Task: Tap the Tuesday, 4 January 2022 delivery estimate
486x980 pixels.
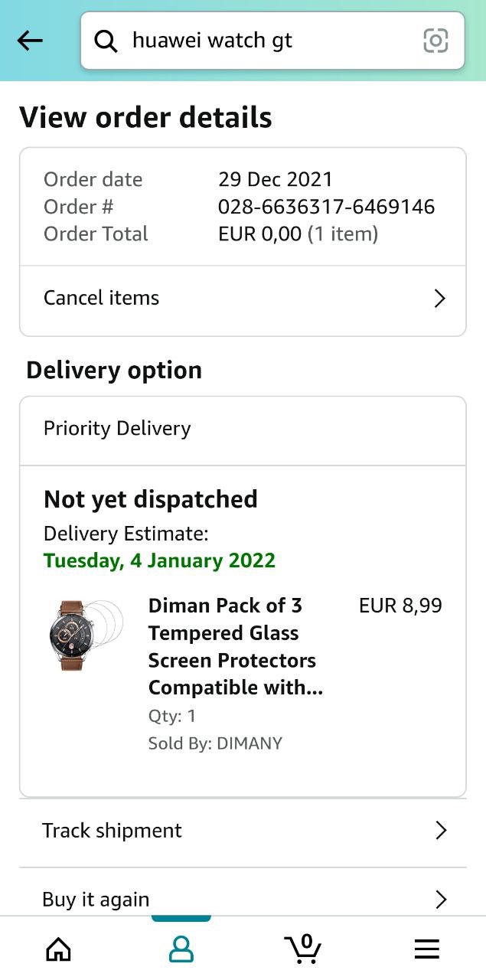Action: 159,560
